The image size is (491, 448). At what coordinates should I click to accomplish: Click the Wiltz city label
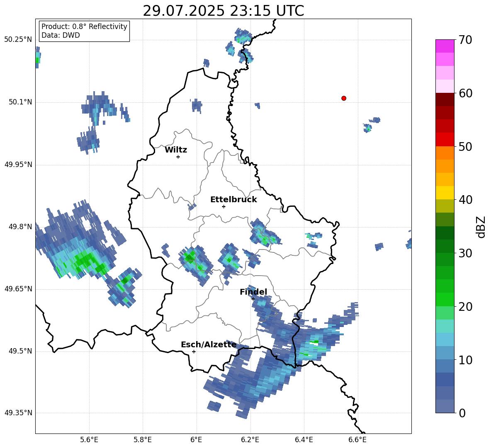[176, 150]
